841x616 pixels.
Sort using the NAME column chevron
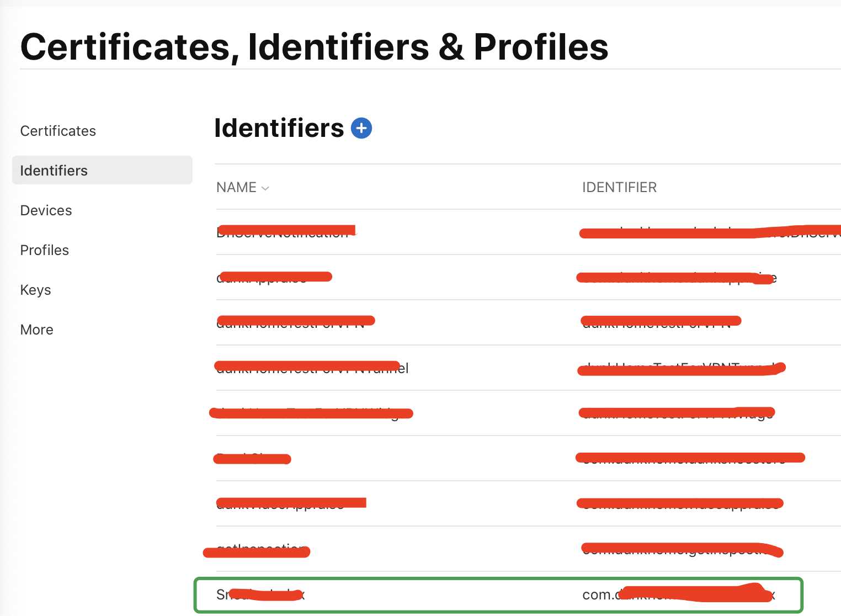click(265, 188)
